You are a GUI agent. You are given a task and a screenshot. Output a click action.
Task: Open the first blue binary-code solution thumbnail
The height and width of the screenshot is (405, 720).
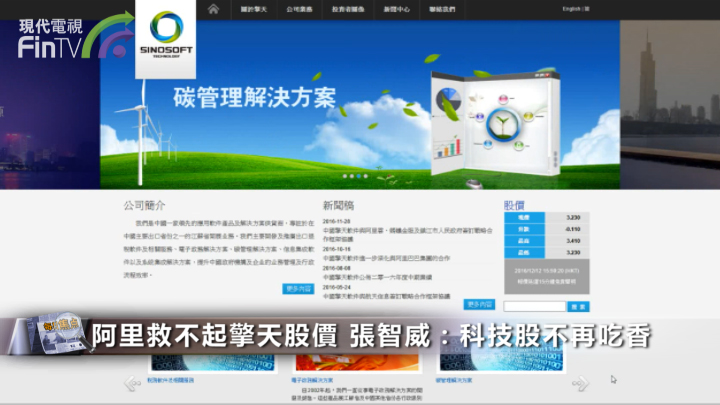[213, 362]
